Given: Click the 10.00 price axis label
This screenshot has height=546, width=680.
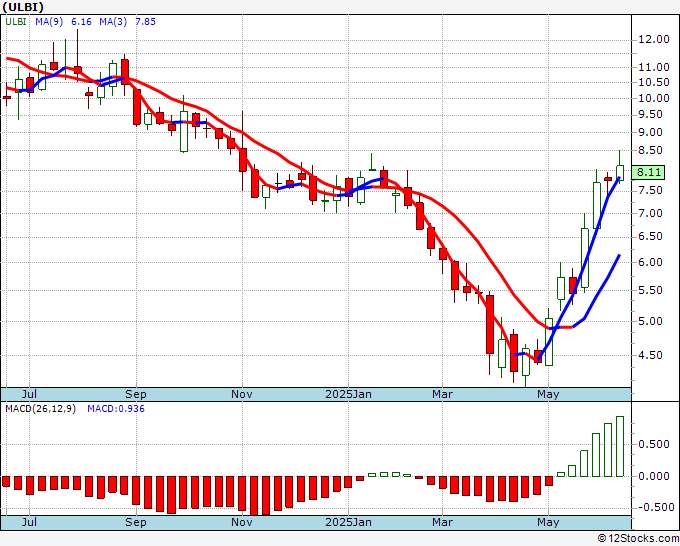Looking at the screenshot, I should tap(654, 98).
